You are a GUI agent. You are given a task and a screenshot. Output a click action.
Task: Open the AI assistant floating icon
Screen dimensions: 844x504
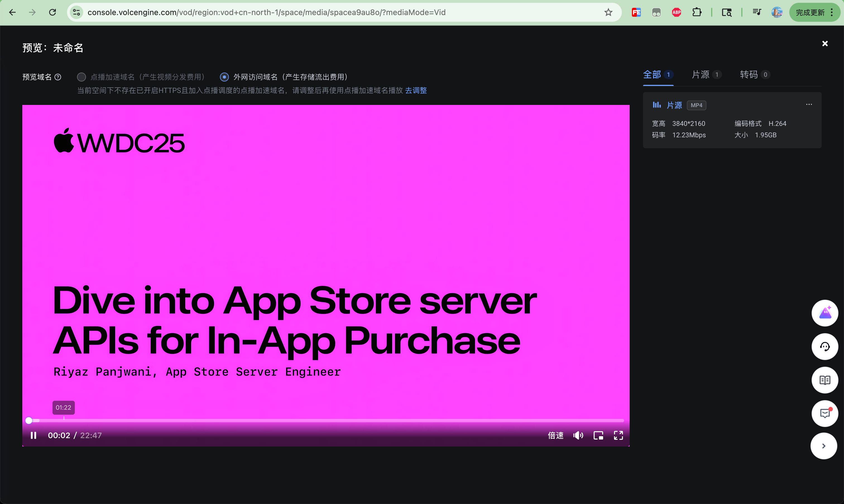tap(825, 313)
